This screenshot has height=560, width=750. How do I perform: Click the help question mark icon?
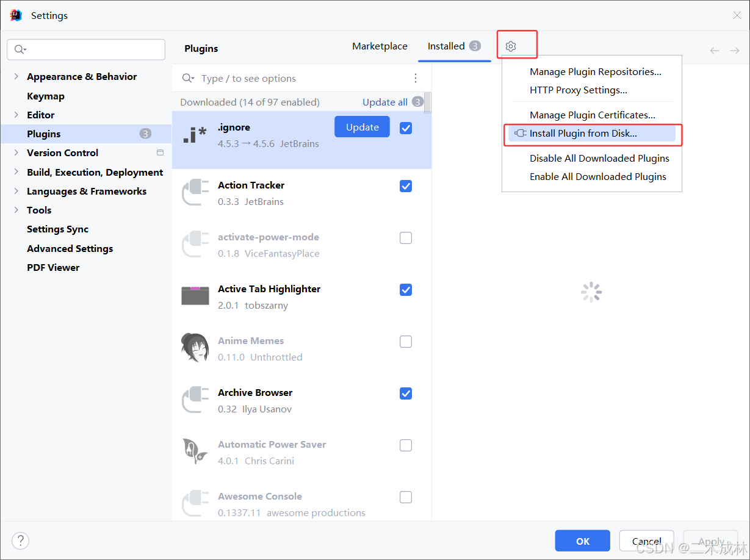point(20,540)
